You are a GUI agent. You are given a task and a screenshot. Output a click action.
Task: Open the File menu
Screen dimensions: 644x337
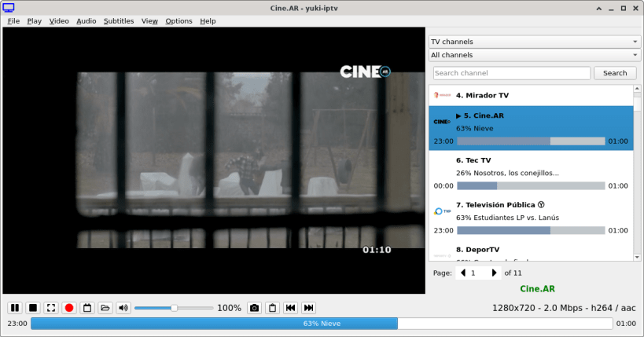pyautogui.click(x=13, y=21)
